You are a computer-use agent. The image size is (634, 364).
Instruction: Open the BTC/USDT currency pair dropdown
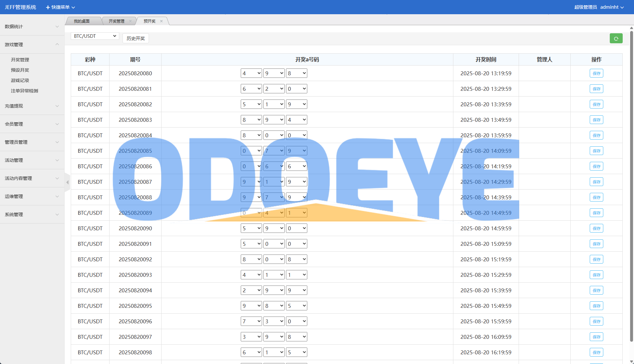click(x=95, y=36)
